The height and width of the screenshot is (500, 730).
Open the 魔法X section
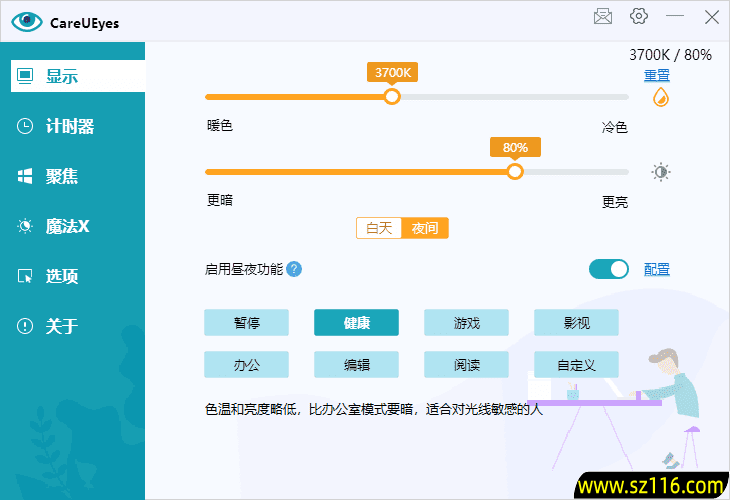67,226
